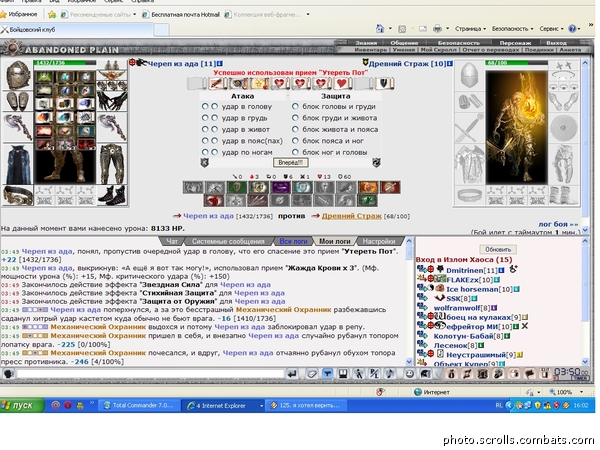Select first radio for удар в голову
This screenshot has height=450, width=600.
[205, 106]
